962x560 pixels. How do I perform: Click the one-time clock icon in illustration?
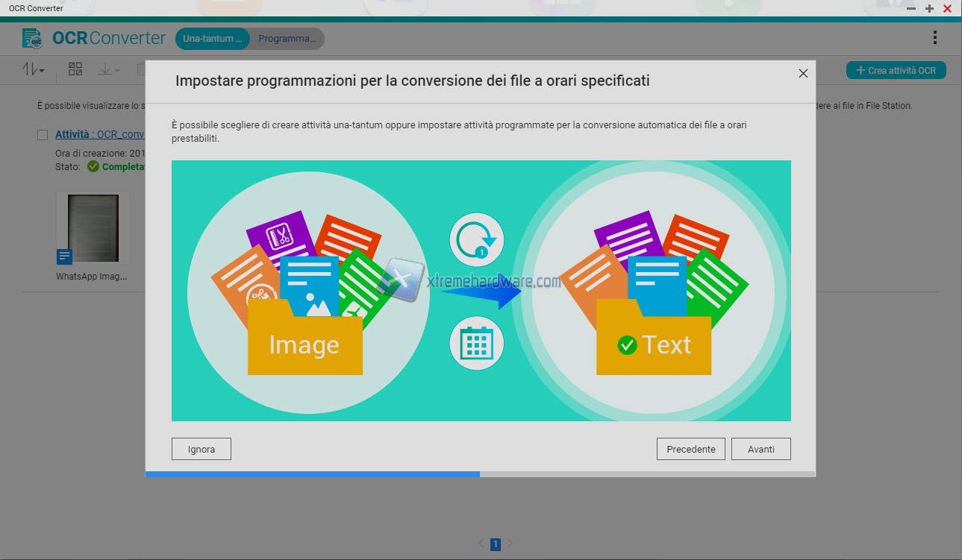(x=477, y=240)
